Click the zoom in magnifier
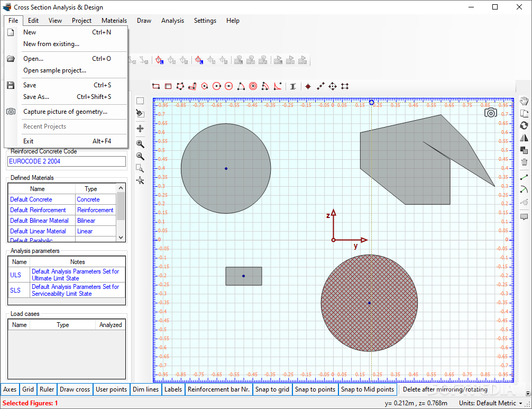 pyautogui.click(x=140, y=143)
